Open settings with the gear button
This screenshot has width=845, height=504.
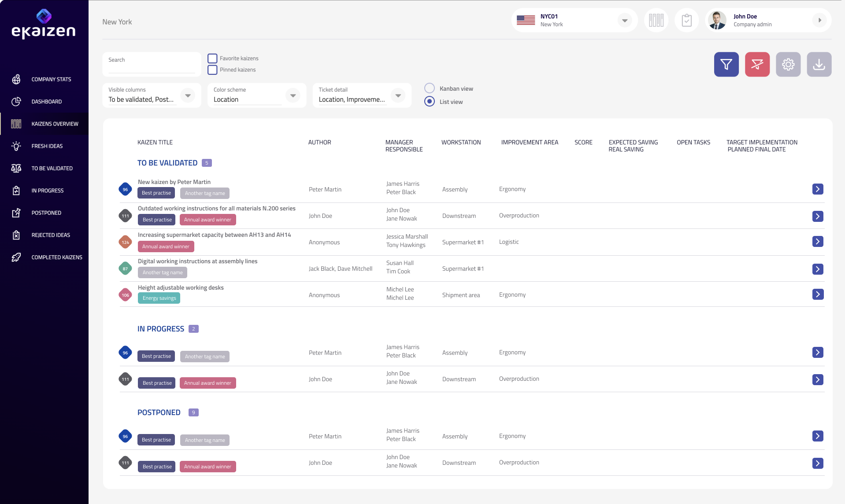click(788, 65)
